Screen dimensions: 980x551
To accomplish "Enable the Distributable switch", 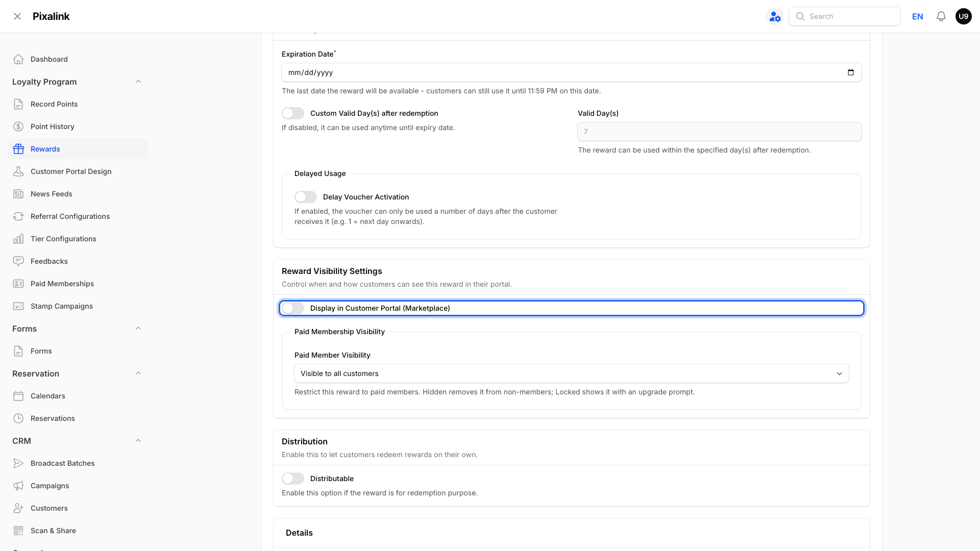I will coord(293,479).
